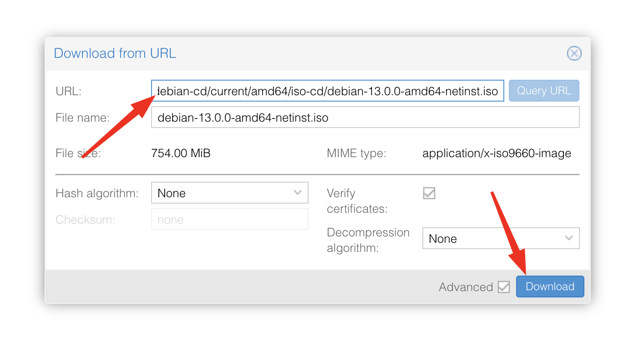Click the 'Advanced' label text
644x348 pixels.
[466, 287]
